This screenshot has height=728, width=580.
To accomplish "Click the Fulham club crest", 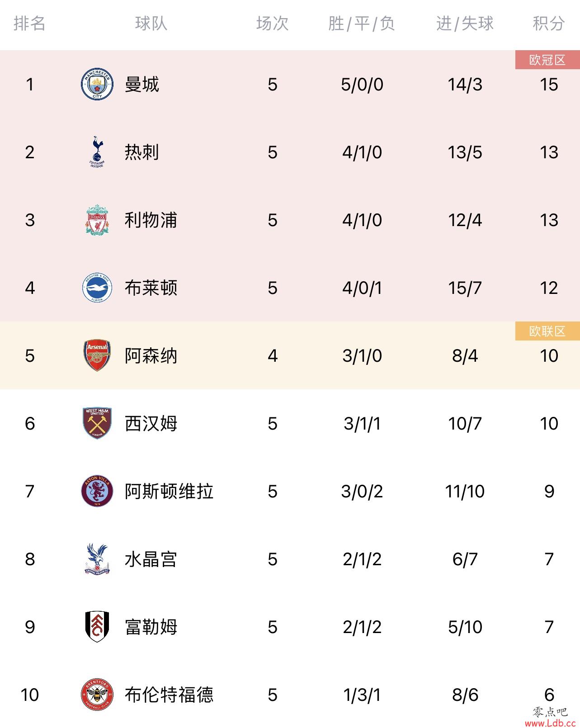I will click(97, 627).
